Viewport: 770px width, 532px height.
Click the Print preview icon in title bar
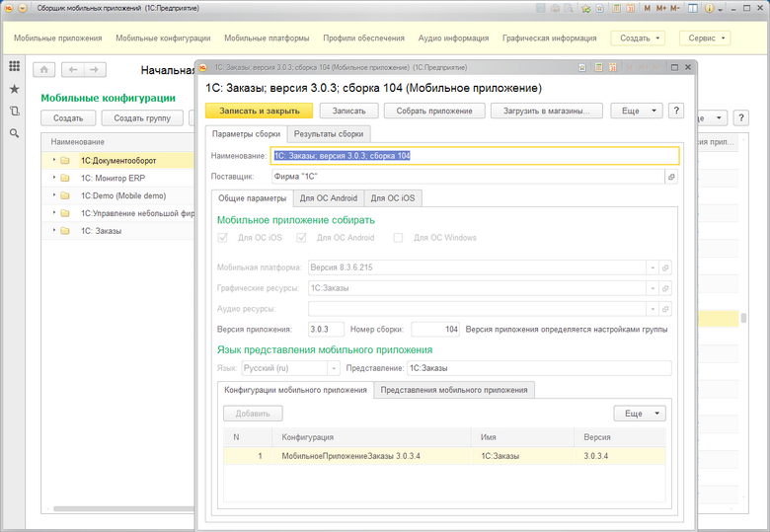[x=569, y=8]
